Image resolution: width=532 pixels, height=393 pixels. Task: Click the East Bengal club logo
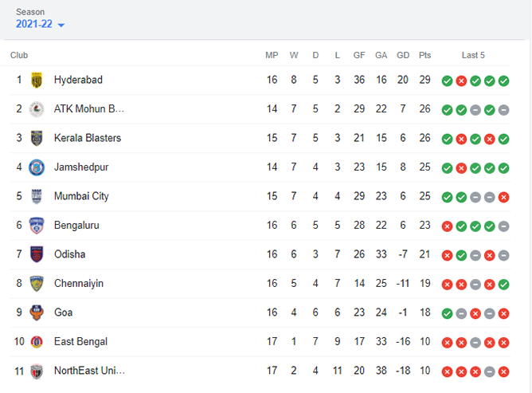click(37, 342)
